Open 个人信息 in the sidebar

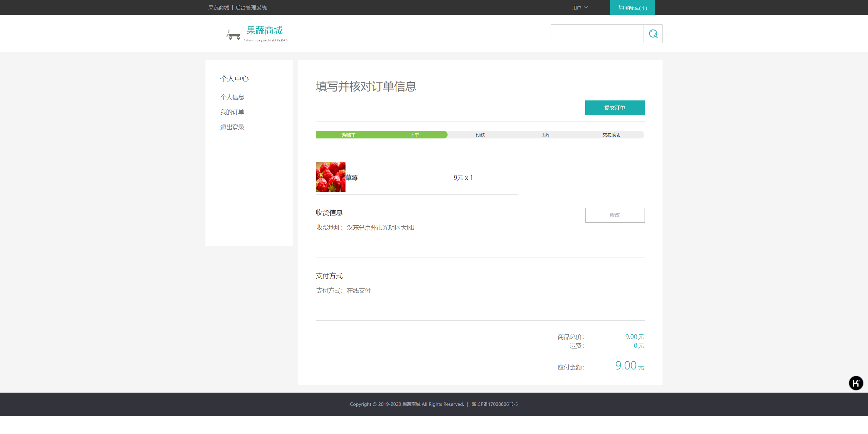232,97
